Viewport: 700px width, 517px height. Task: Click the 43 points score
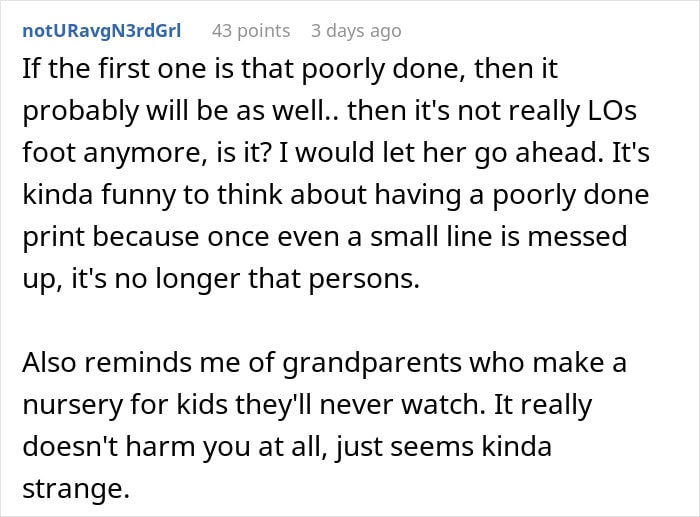coord(251,31)
